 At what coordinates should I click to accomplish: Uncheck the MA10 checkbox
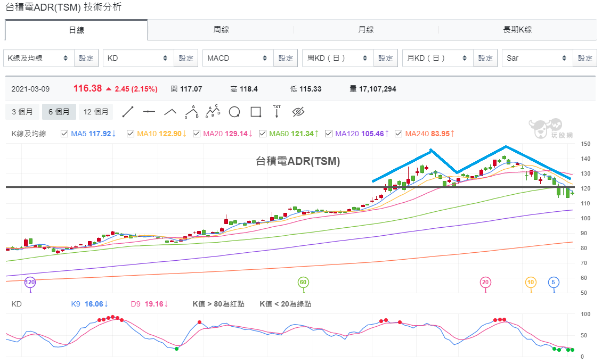[x=130, y=134]
